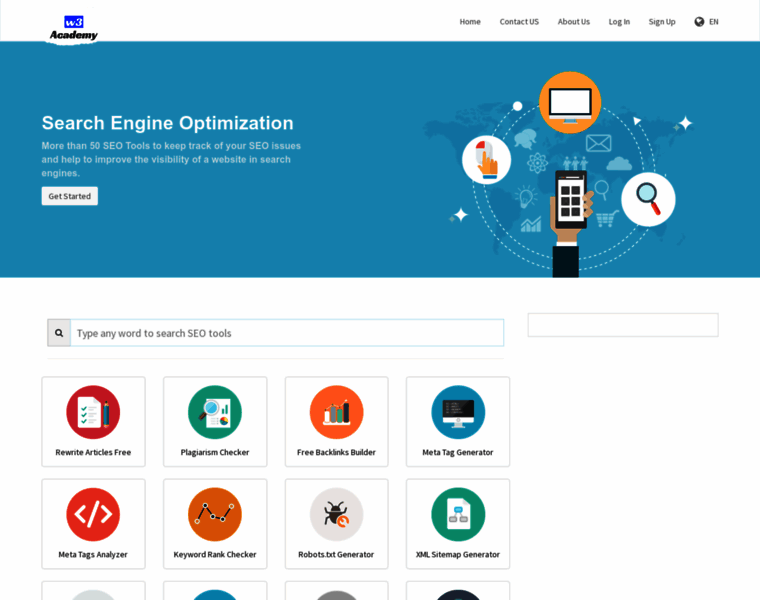Click the Free Backlinks Builder label

336,452
